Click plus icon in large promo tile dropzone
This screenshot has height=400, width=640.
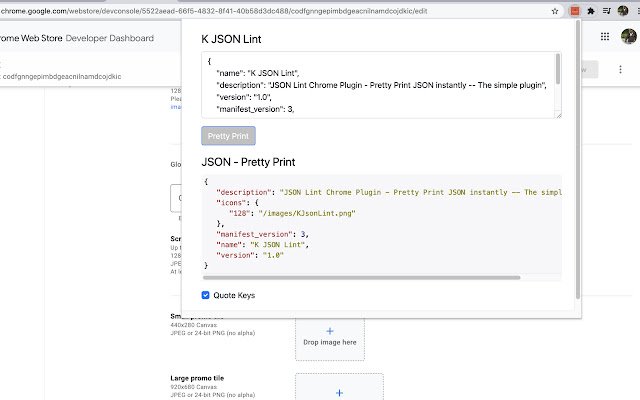[339, 393]
